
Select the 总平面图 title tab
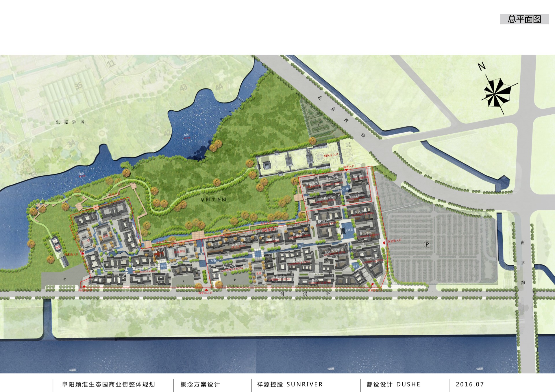click(x=524, y=19)
